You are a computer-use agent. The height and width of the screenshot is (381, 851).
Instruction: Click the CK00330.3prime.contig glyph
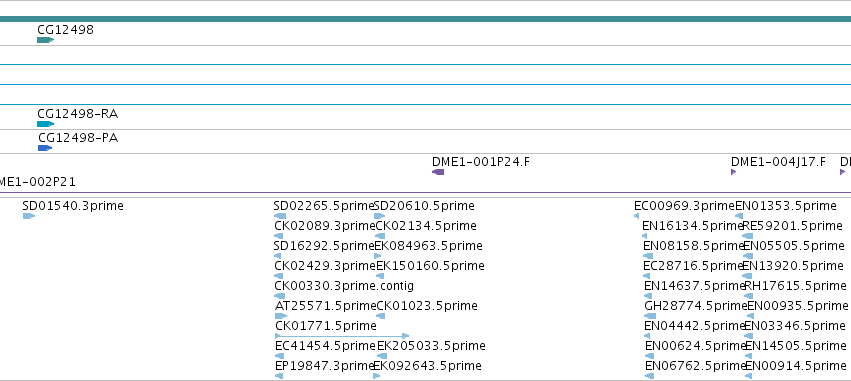(x=280, y=296)
